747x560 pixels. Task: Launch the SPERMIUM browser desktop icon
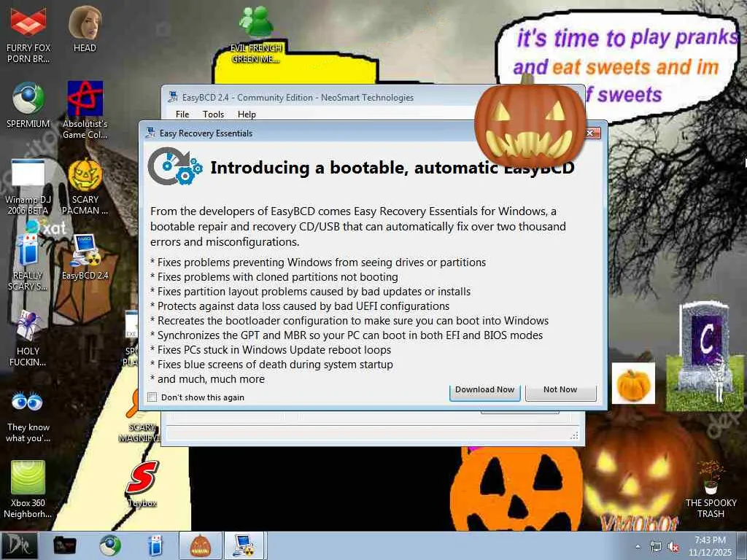tap(28, 105)
